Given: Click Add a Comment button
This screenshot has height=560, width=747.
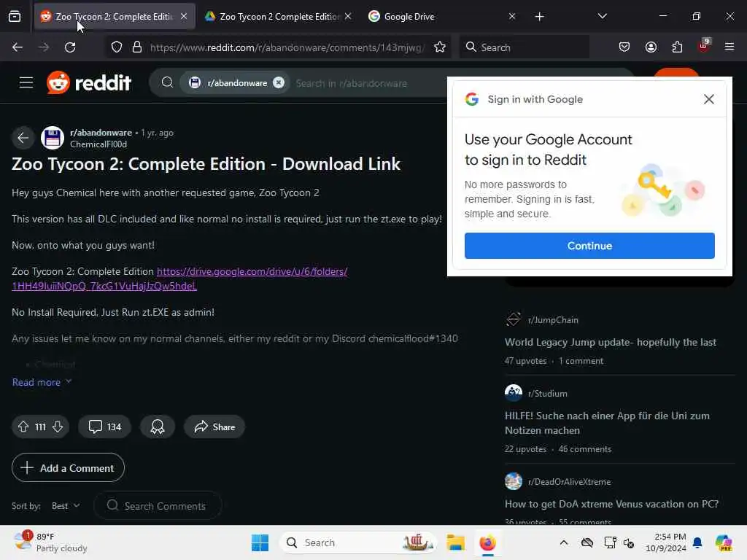Looking at the screenshot, I should coord(68,467).
